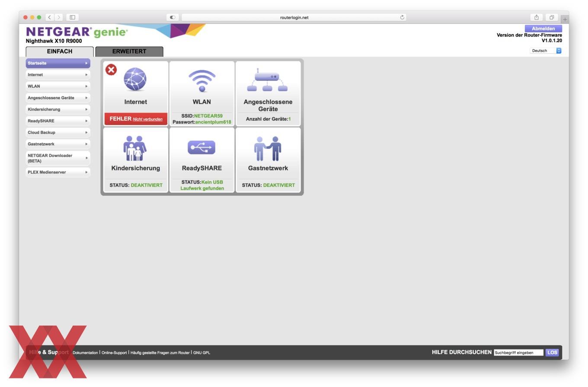The width and height of the screenshot is (588, 387).
Task: Open Angeschlossene Geräte sidebar entry
Action: tap(58, 98)
